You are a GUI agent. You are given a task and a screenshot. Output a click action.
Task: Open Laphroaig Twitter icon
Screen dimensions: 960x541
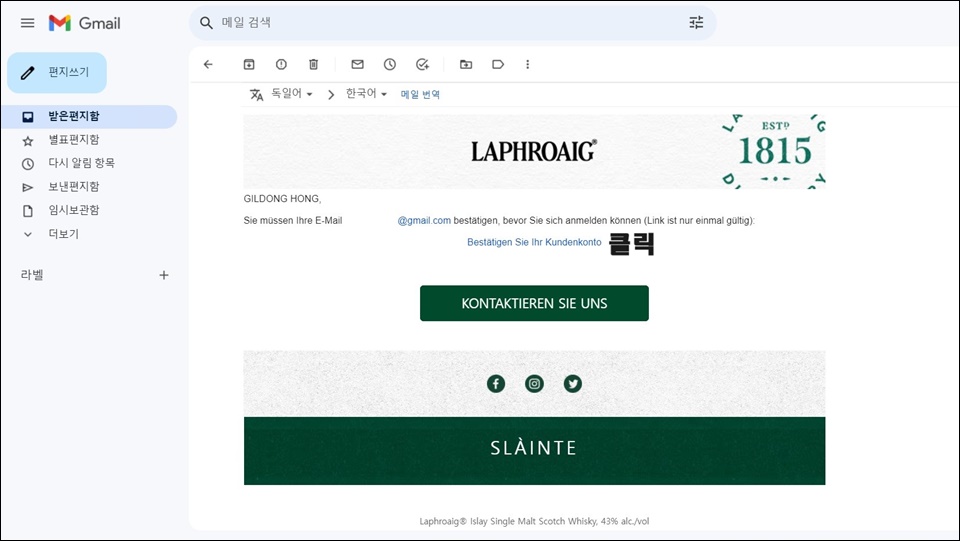coord(573,384)
